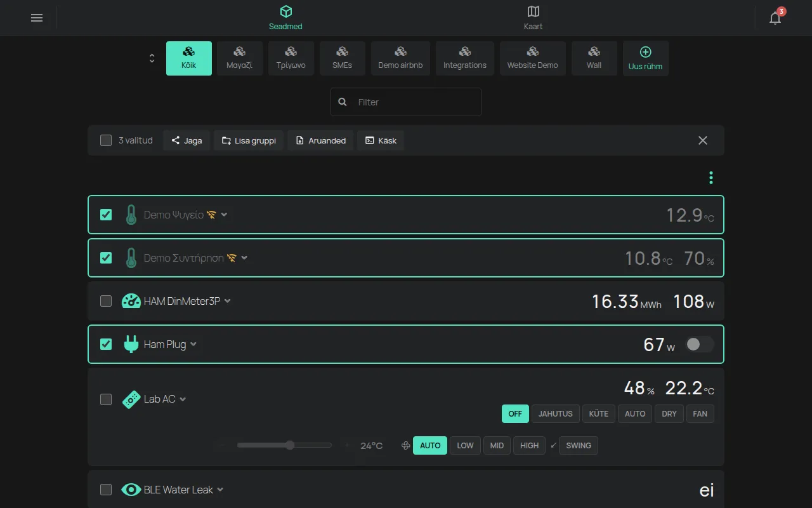
Task: Click the HAM DinMeter3P gauge icon
Action: click(x=131, y=301)
